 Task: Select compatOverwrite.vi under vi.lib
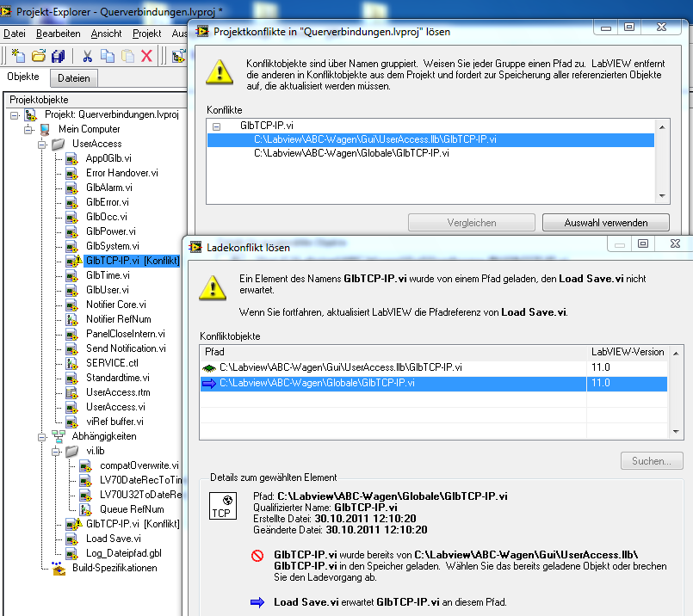pos(139,465)
